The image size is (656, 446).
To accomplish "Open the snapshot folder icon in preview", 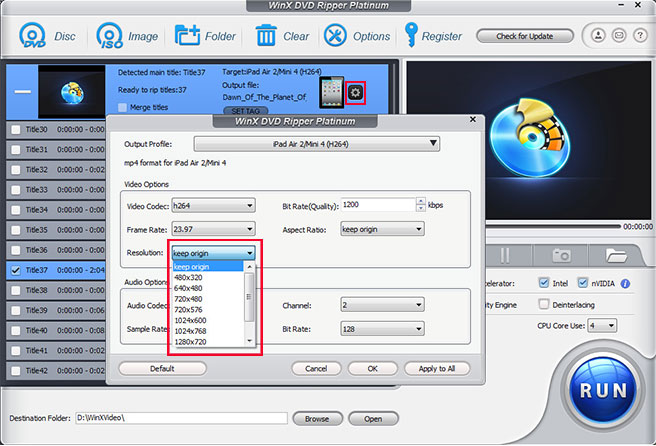I will click(615, 255).
